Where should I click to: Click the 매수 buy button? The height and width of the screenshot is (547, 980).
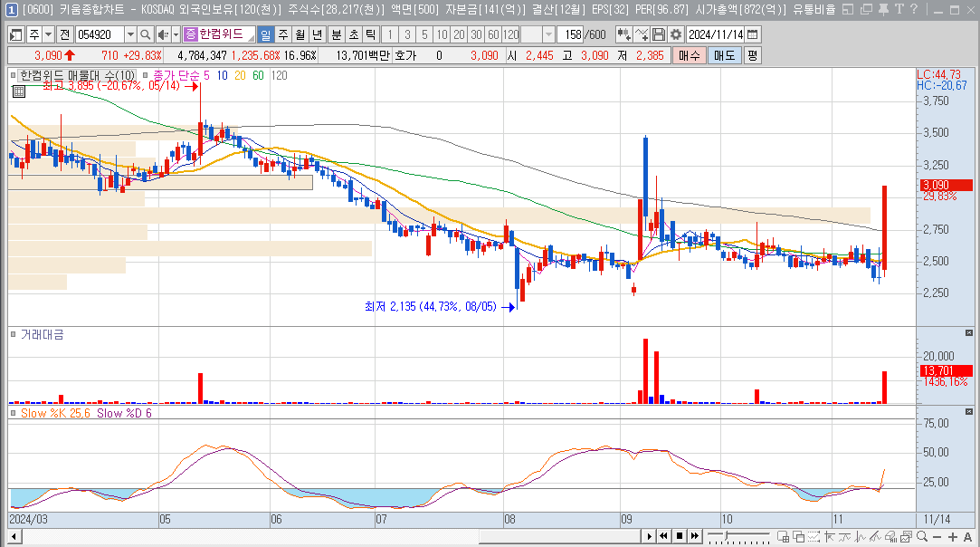690,55
